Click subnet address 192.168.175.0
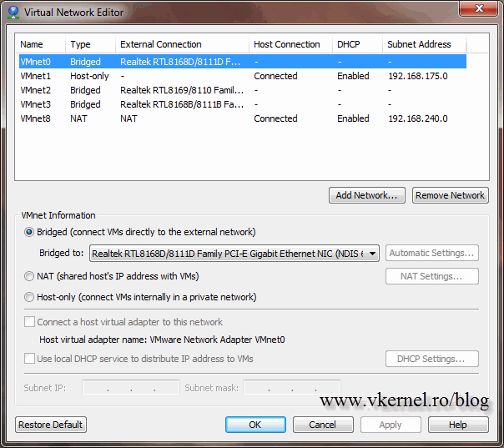Image resolution: width=504 pixels, height=448 pixels. pos(418,76)
